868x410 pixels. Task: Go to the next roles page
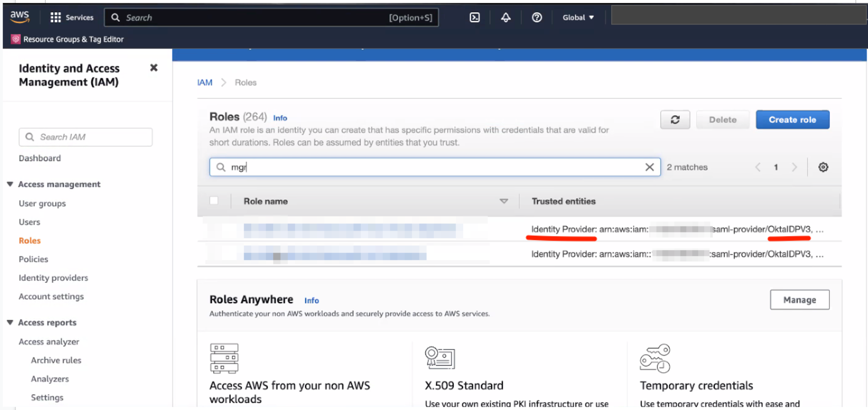tap(794, 167)
